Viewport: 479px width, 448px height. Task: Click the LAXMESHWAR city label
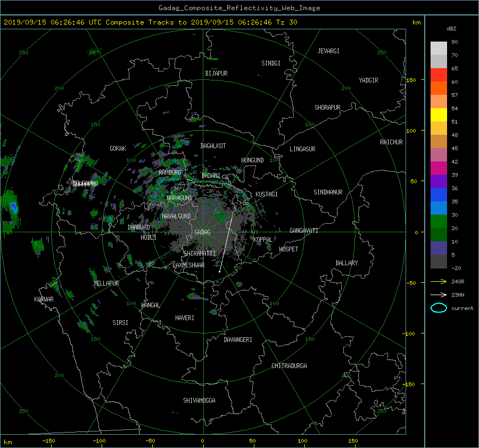[x=188, y=265]
